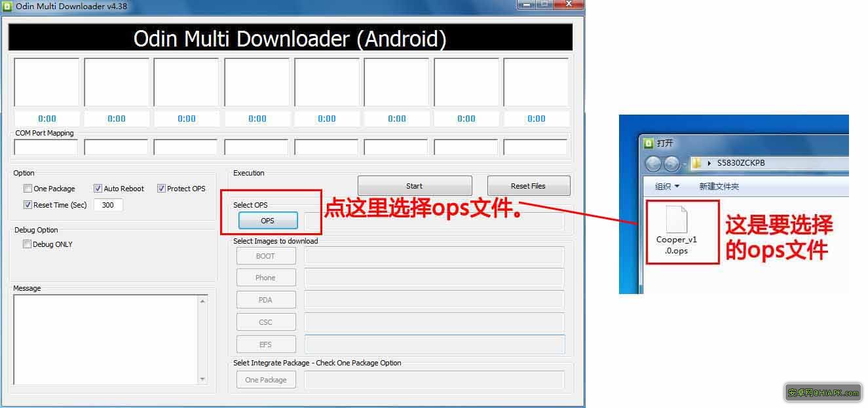Click the Phone image button
Viewport: 868px width, 408px height.
pos(266,278)
